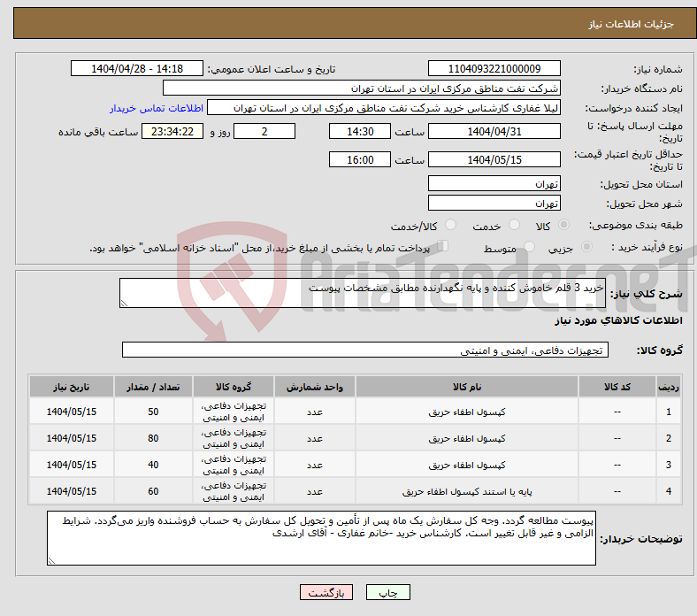This screenshot has width=697, height=616.
Task: Open the اطلاعات تماس خریدار link
Action: [157, 108]
